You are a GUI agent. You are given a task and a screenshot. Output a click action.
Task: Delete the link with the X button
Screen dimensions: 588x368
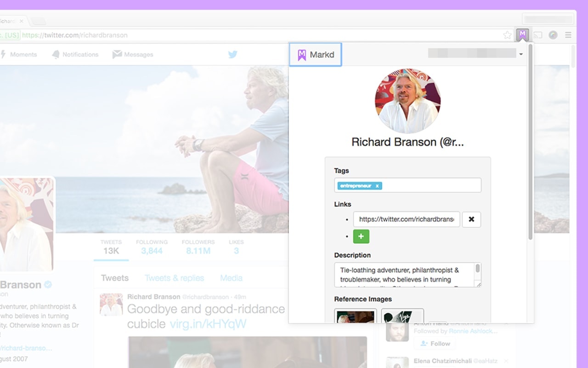pos(471,219)
